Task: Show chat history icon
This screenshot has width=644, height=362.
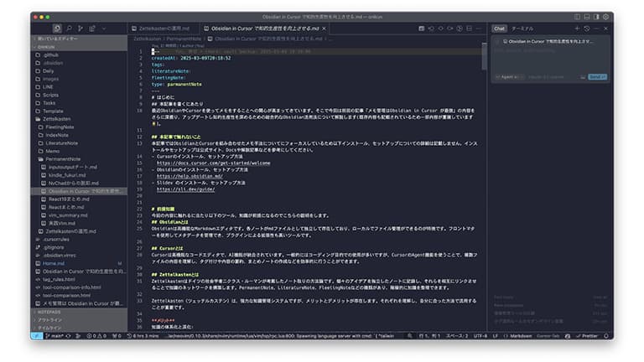Action: coord(587,28)
